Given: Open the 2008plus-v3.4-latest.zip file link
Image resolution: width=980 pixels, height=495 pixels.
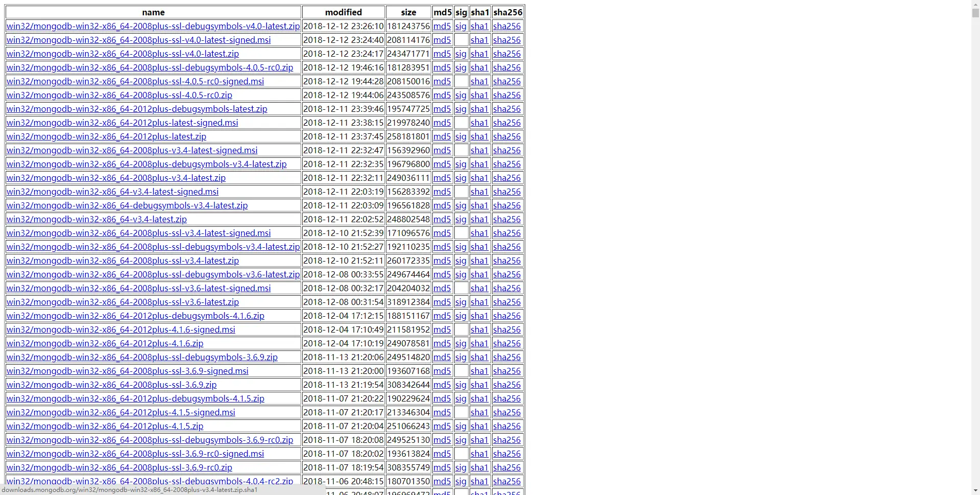Looking at the screenshot, I should (116, 178).
